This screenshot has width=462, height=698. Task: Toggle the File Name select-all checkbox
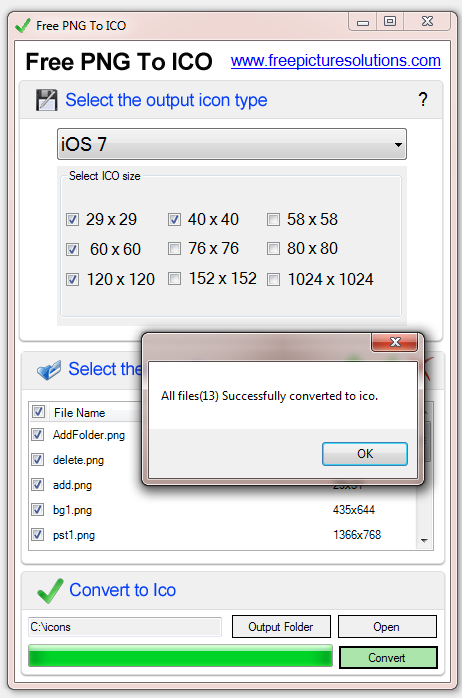38,412
